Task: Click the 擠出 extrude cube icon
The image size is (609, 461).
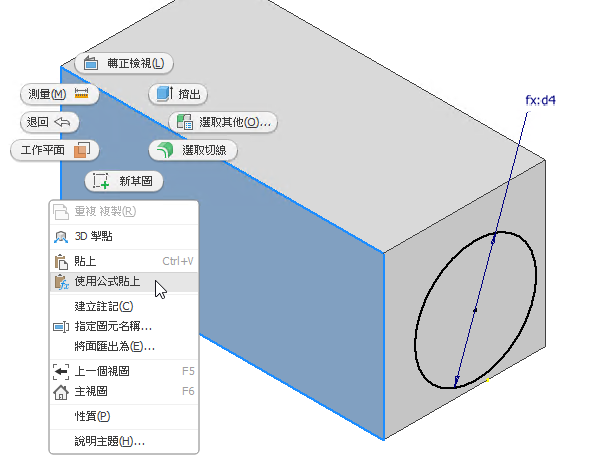Action: (164, 94)
